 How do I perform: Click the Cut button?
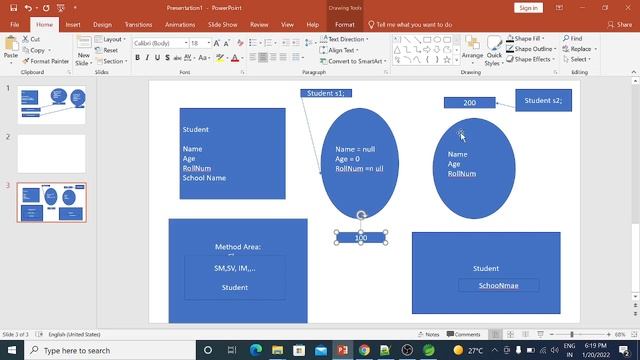[x=31, y=39]
